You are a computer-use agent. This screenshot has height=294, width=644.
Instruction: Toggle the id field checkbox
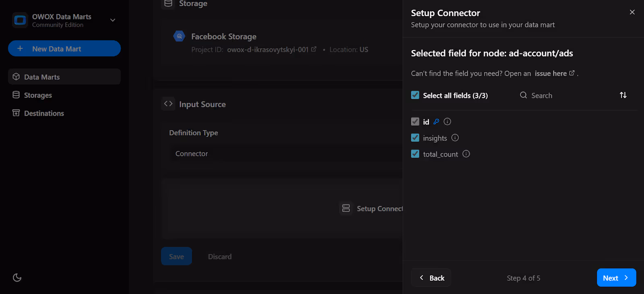(x=415, y=121)
